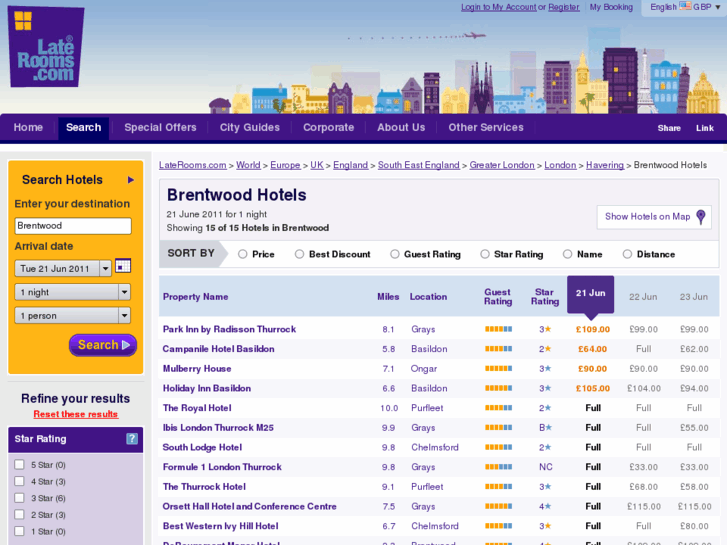Open Orsett Hall Hotel and Conference Centre
Image resolution: width=727 pixels, height=545 pixels.
tap(249, 507)
